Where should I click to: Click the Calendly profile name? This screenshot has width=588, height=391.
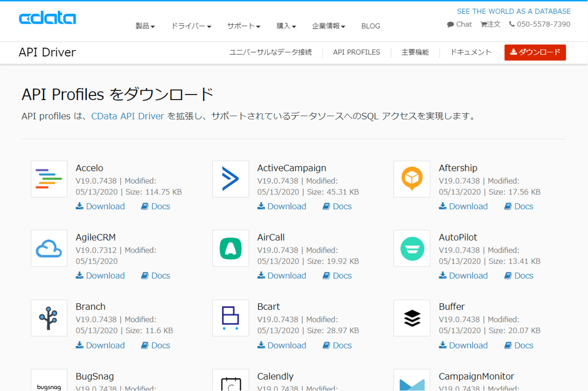(275, 377)
